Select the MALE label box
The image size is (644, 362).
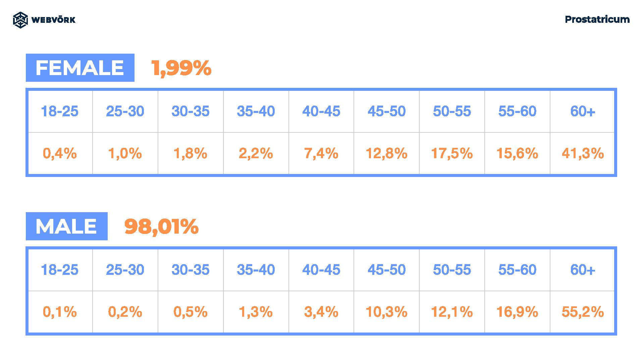click(x=67, y=226)
